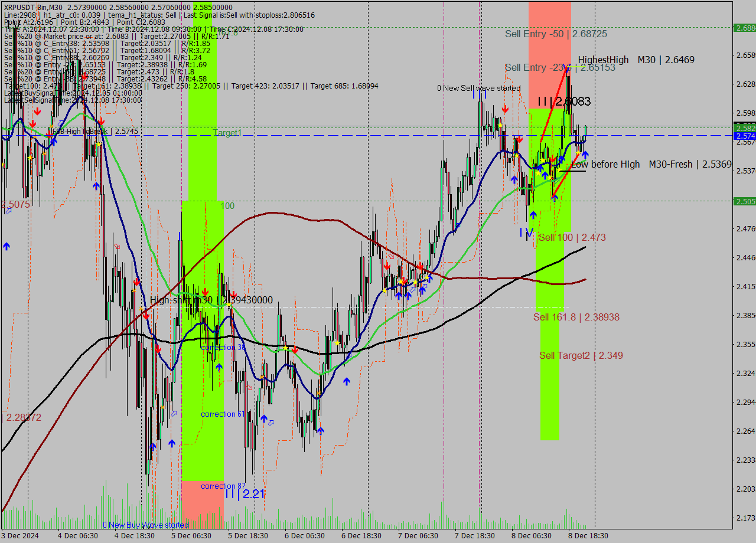Click the 'Time A:2024.12.07 23:30:00' info line

click(x=154, y=29)
